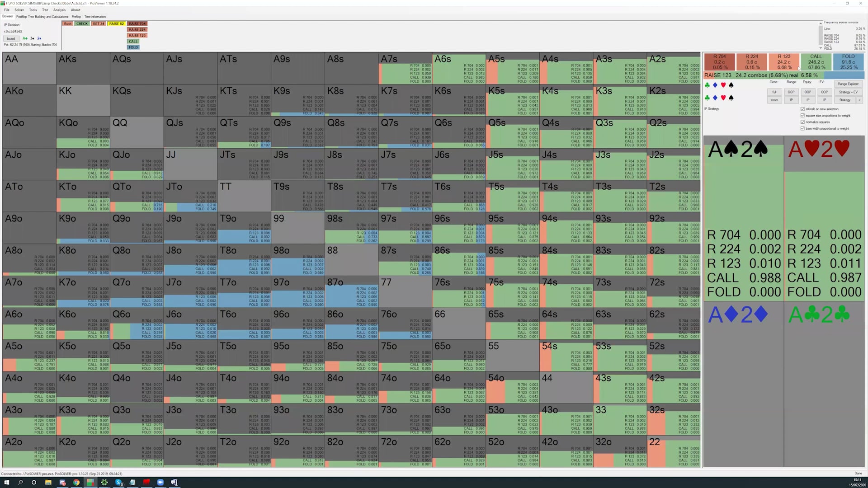Open File Explorer from the taskbar
The width and height of the screenshot is (868, 488).
pyautogui.click(x=48, y=482)
